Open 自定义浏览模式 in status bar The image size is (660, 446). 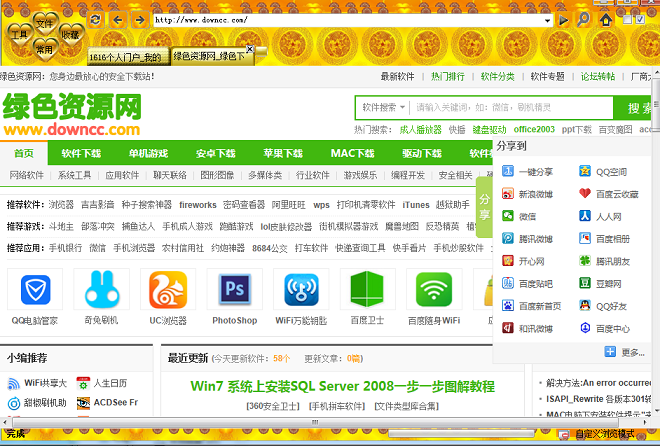[x=604, y=434]
